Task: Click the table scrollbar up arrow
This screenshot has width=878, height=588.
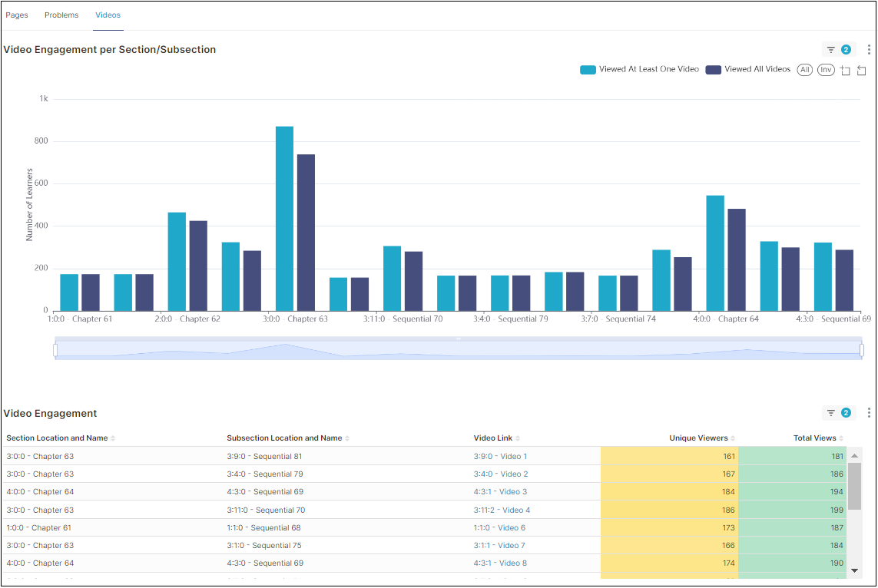Action: coord(854,456)
